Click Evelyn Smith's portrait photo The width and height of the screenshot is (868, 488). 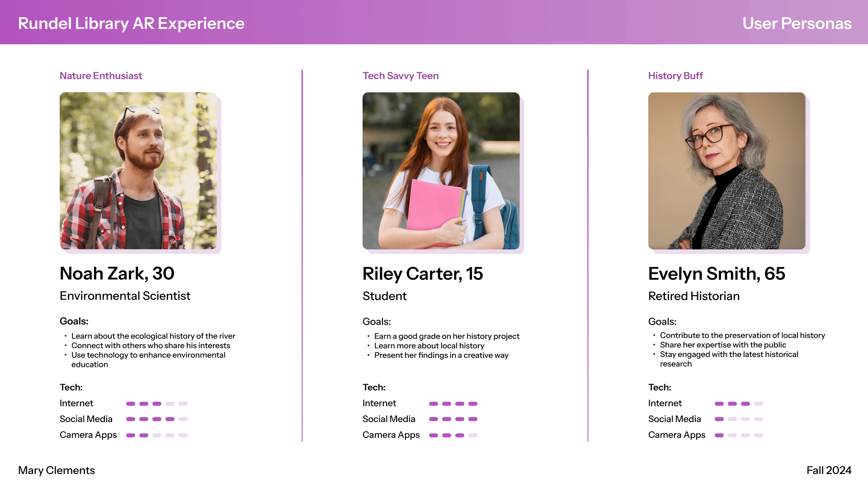727,171
